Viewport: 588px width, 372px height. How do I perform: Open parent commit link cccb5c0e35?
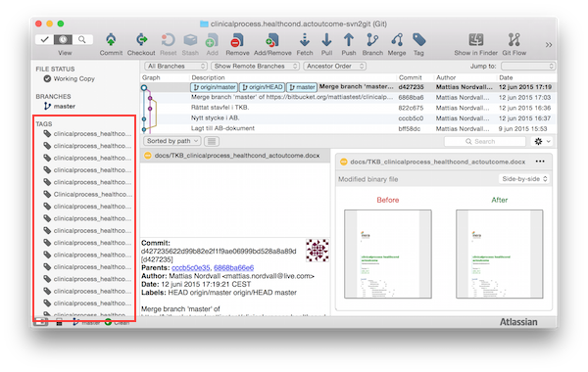[x=190, y=268]
